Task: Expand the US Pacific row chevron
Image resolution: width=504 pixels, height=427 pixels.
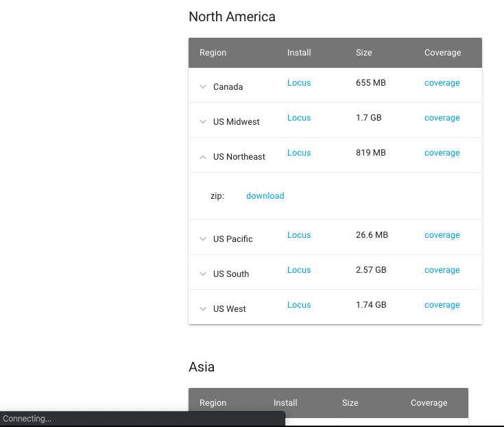Action: (203, 239)
